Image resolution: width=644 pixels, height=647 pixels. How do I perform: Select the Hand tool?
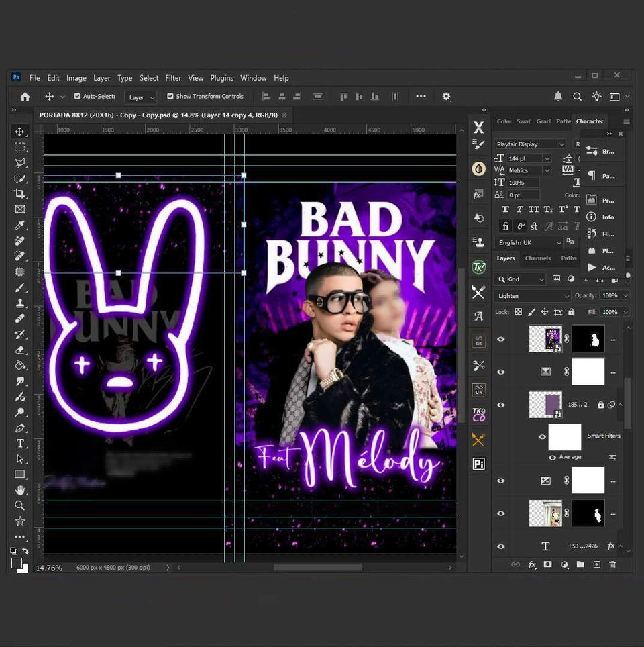[x=19, y=490]
